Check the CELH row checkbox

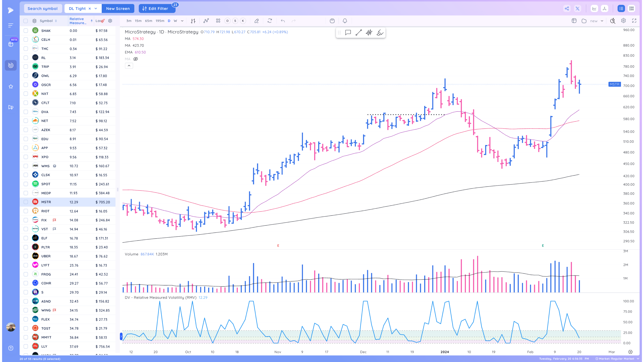tap(25, 40)
